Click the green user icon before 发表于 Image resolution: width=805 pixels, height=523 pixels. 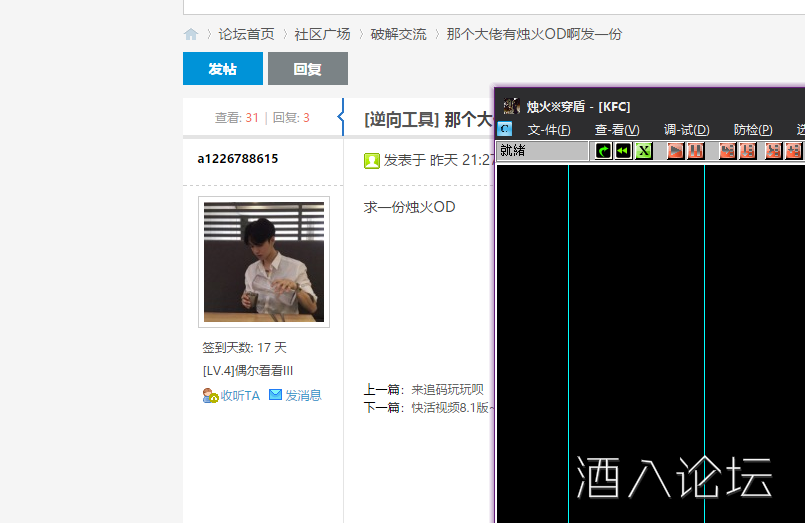coord(371,161)
